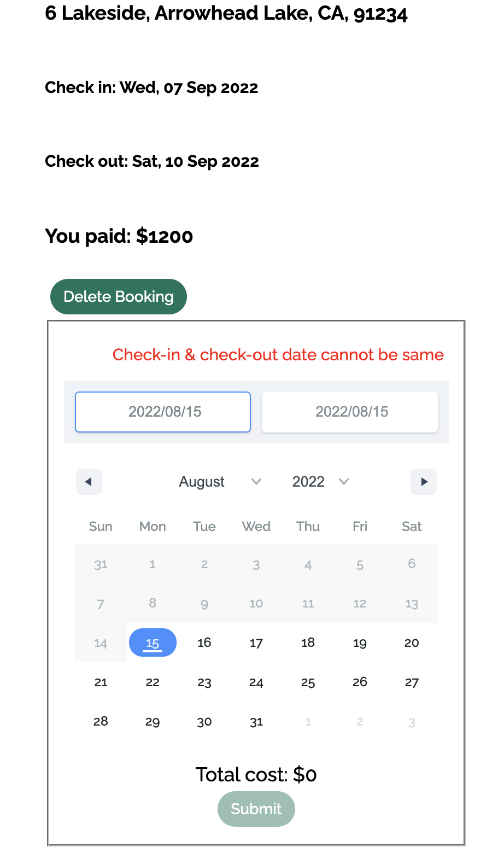The height and width of the screenshot is (853, 504).
Task: Click the Total cost: $0 text
Action: [x=256, y=774]
